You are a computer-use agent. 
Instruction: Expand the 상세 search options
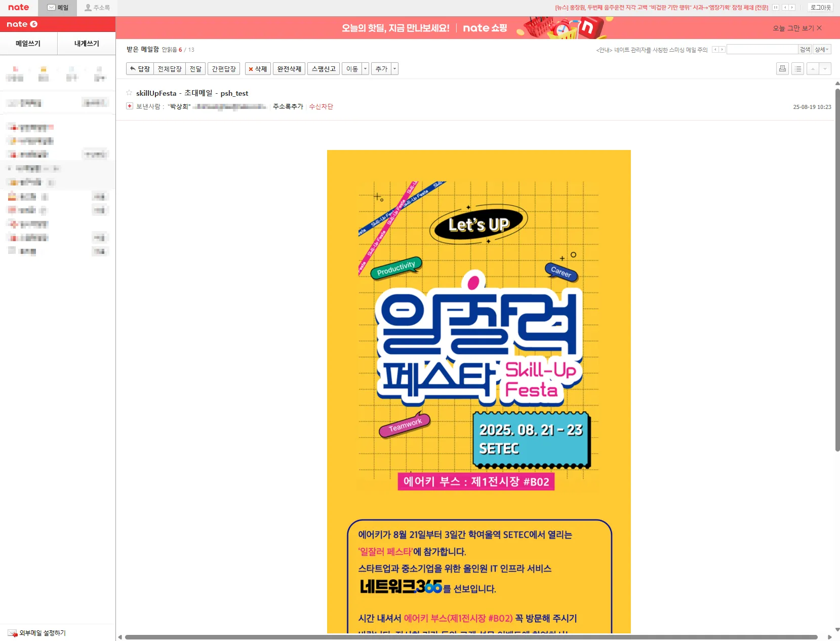tap(822, 49)
